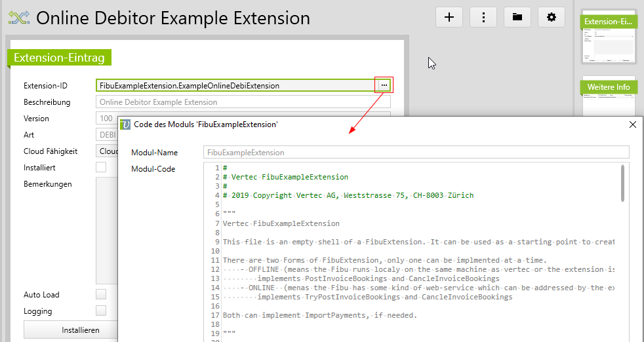Open settings via the gear icon
The height and width of the screenshot is (342, 644).
point(552,18)
